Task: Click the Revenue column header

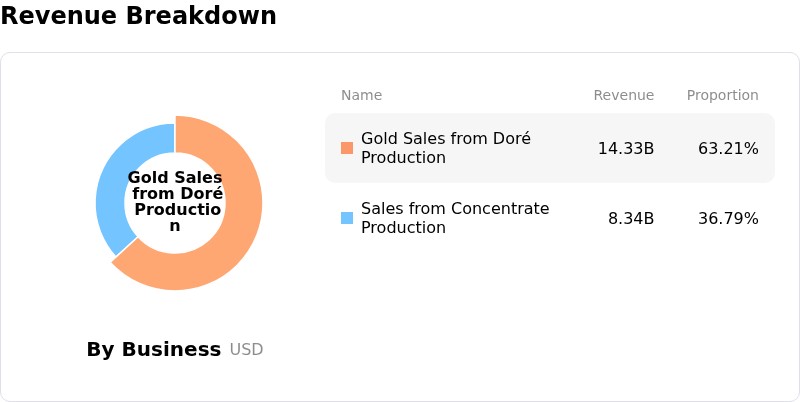Action: pyautogui.click(x=623, y=95)
